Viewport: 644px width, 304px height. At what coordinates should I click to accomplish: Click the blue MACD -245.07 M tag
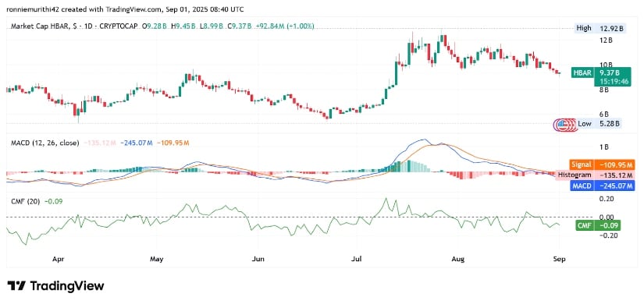pyautogui.click(x=603, y=186)
